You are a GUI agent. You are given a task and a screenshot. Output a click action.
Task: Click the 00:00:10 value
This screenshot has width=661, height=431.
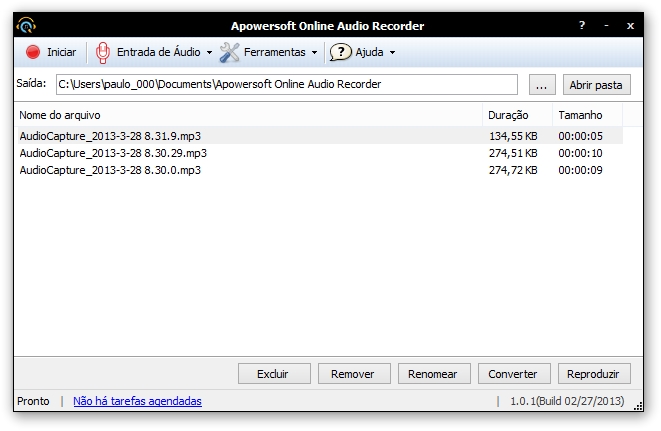click(x=580, y=153)
